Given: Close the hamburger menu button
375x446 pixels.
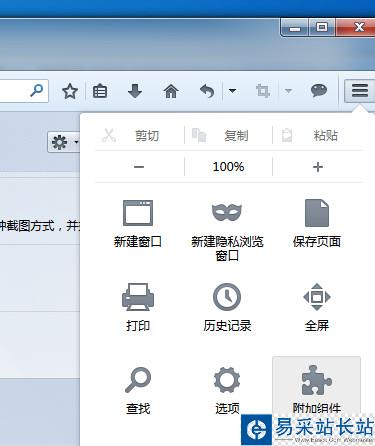Looking at the screenshot, I should click(360, 91).
